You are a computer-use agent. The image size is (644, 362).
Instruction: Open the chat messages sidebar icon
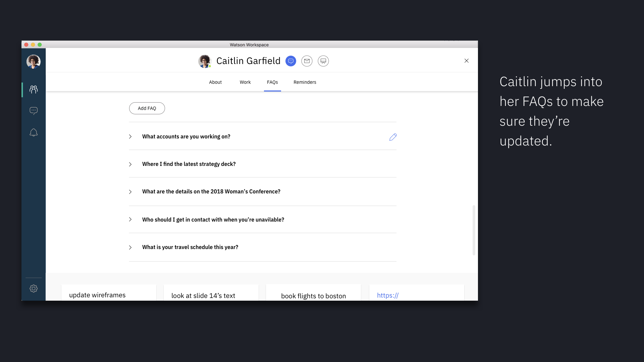point(34,111)
